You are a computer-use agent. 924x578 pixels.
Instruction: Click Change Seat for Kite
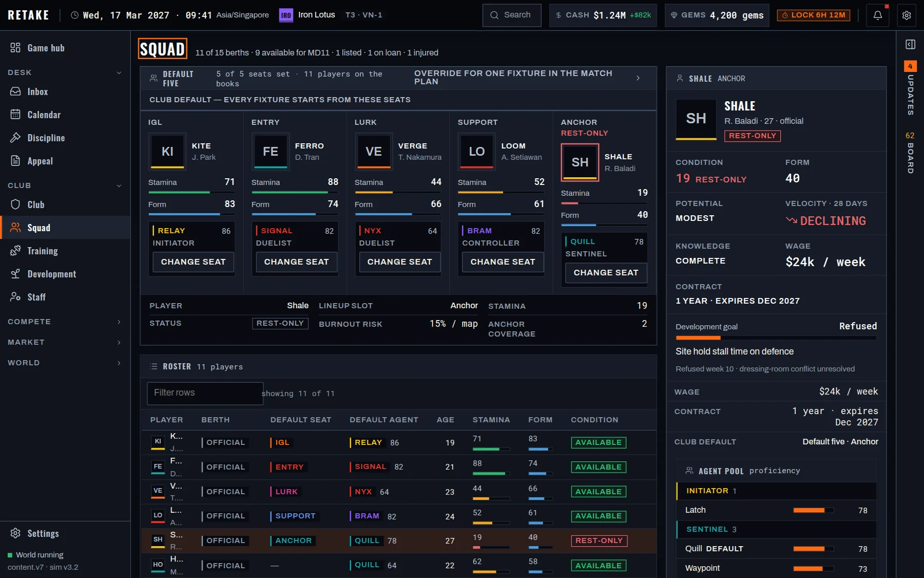pos(193,262)
